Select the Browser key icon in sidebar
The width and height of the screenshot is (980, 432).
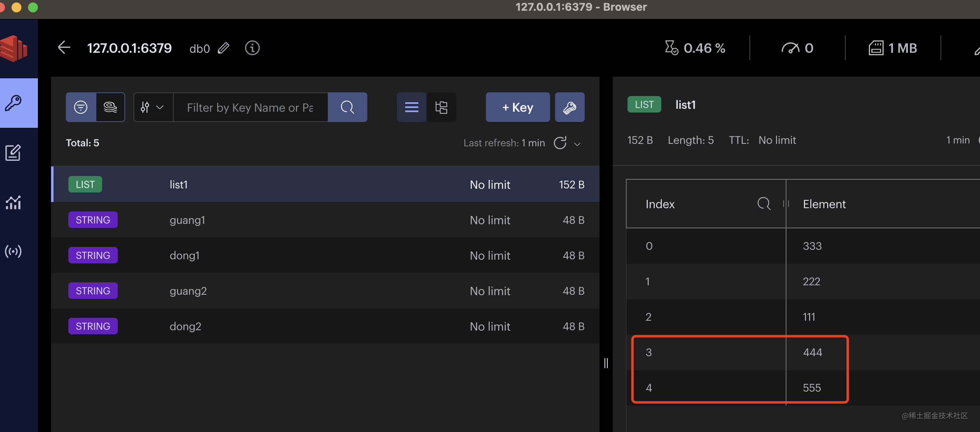13,103
